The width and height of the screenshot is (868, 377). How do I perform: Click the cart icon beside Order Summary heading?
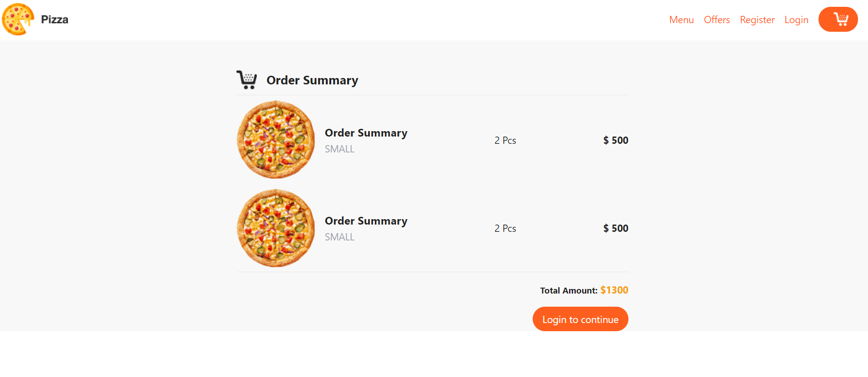coord(247,79)
